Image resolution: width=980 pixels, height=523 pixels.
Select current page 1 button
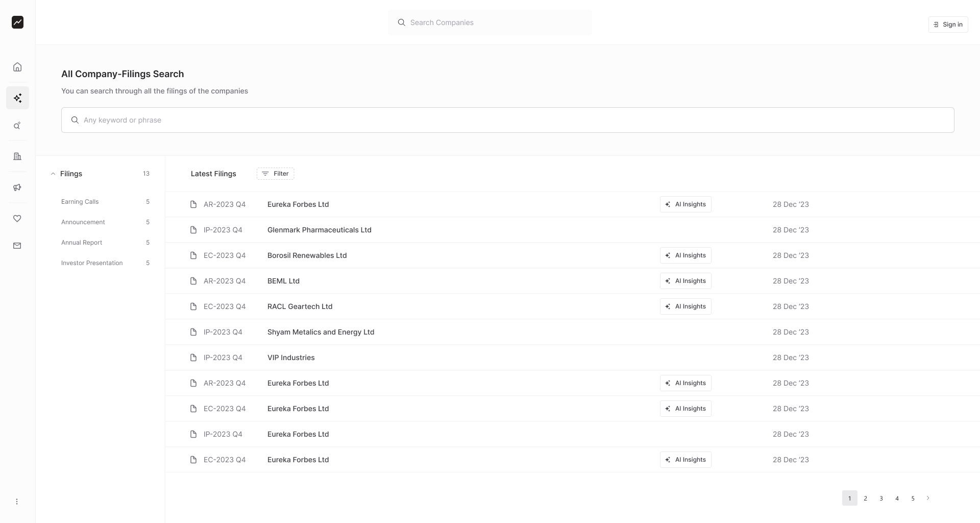[849, 498]
